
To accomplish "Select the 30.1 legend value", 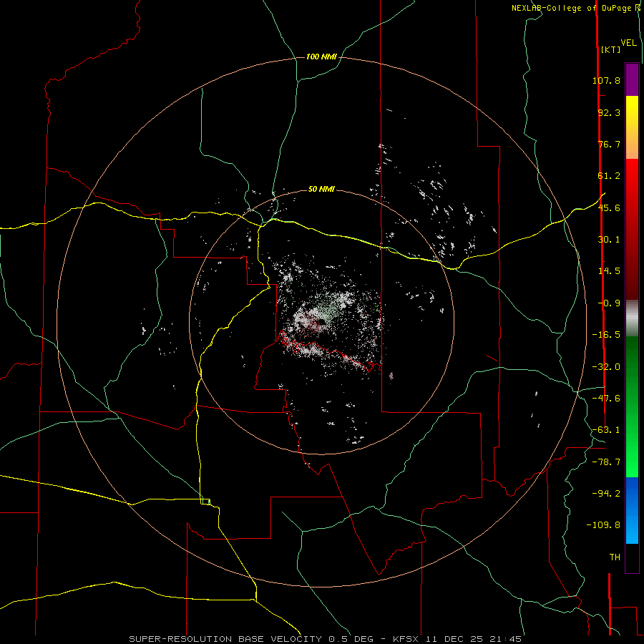I will click(609, 239).
